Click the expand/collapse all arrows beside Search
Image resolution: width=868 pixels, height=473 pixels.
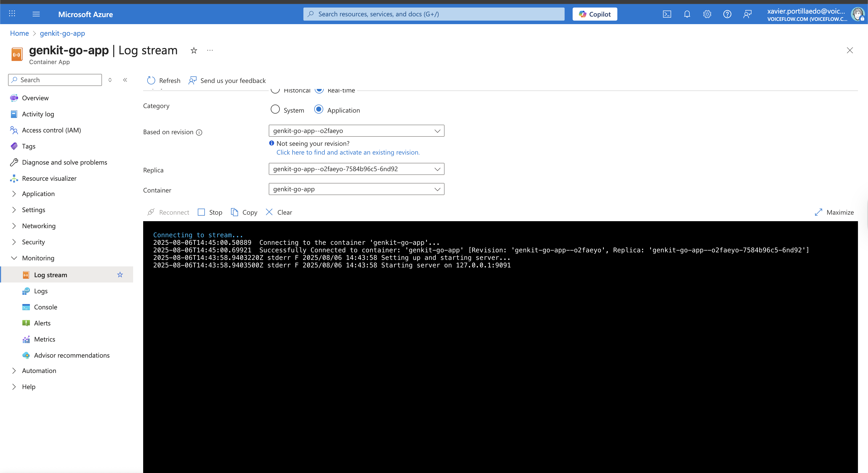110,80
